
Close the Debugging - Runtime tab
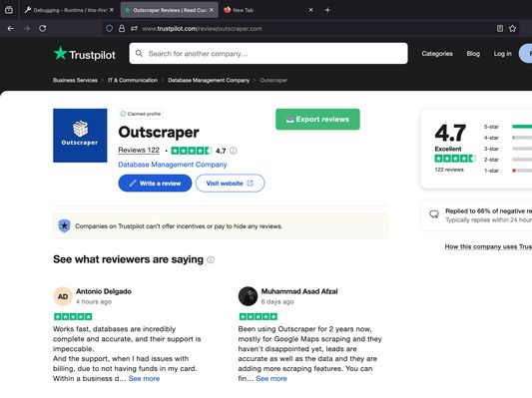(112, 10)
